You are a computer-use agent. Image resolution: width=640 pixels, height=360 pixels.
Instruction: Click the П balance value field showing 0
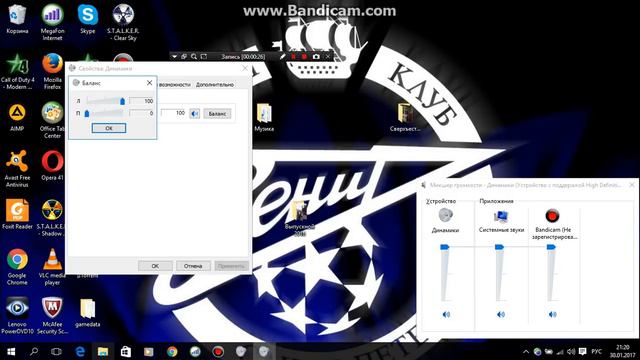[x=142, y=113]
